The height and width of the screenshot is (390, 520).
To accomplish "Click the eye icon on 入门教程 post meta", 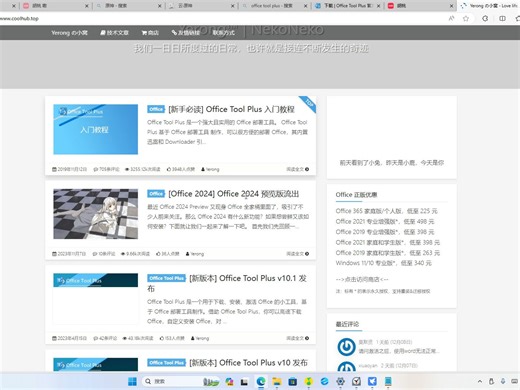I will tap(127, 169).
